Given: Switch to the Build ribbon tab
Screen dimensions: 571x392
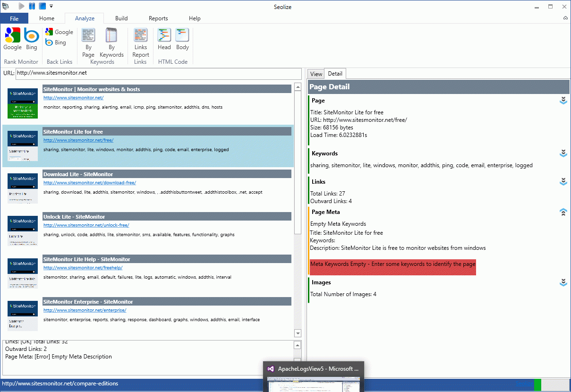Looking at the screenshot, I should (121, 18).
